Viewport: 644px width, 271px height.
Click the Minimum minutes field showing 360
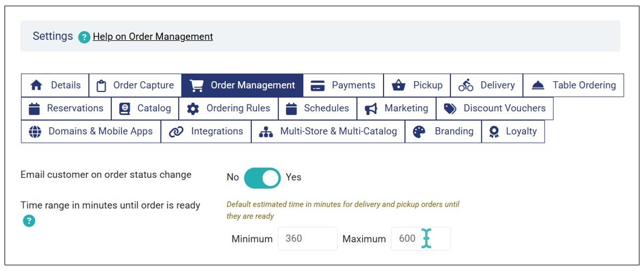pos(308,239)
